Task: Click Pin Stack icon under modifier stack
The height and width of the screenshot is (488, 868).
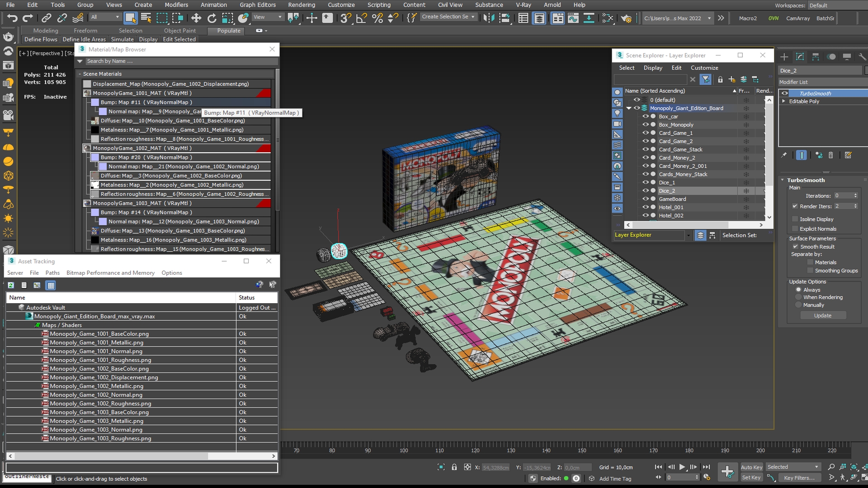Action: [x=784, y=155]
